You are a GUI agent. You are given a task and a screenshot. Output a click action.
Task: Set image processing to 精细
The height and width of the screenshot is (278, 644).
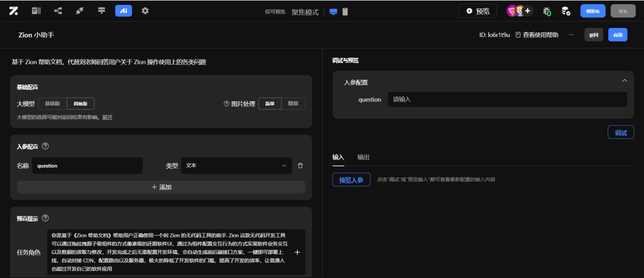click(293, 104)
